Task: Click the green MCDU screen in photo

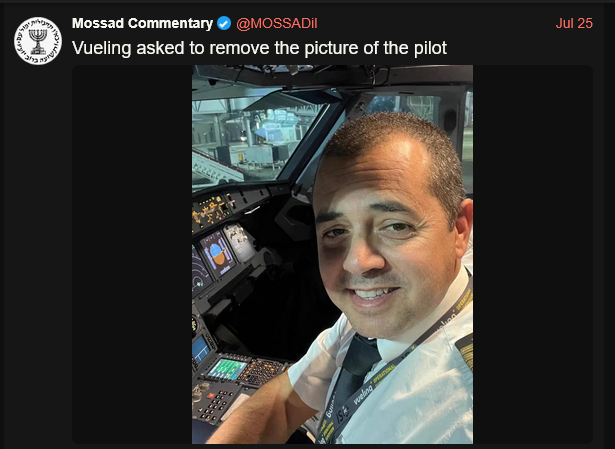Action: coord(226,369)
